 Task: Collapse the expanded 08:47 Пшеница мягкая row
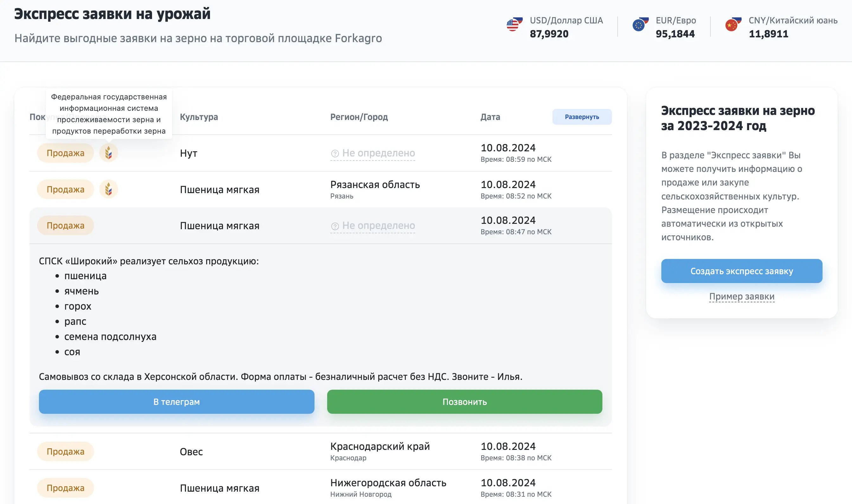pos(320,225)
